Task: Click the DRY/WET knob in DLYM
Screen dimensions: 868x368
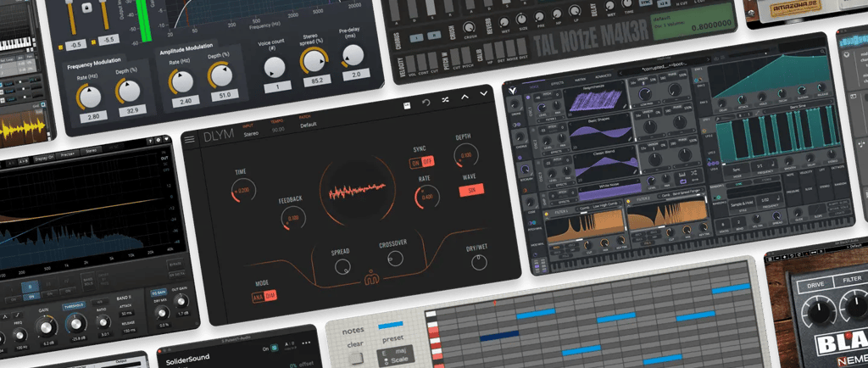Action: tap(479, 262)
